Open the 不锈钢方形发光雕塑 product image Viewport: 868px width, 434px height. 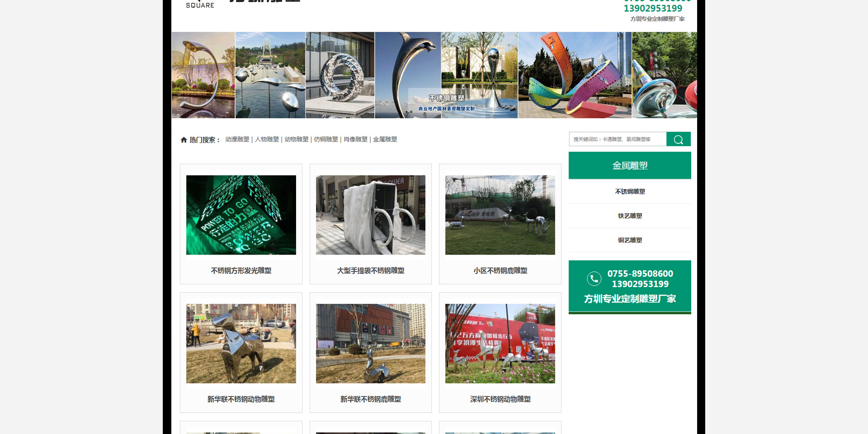click(241, 215)
